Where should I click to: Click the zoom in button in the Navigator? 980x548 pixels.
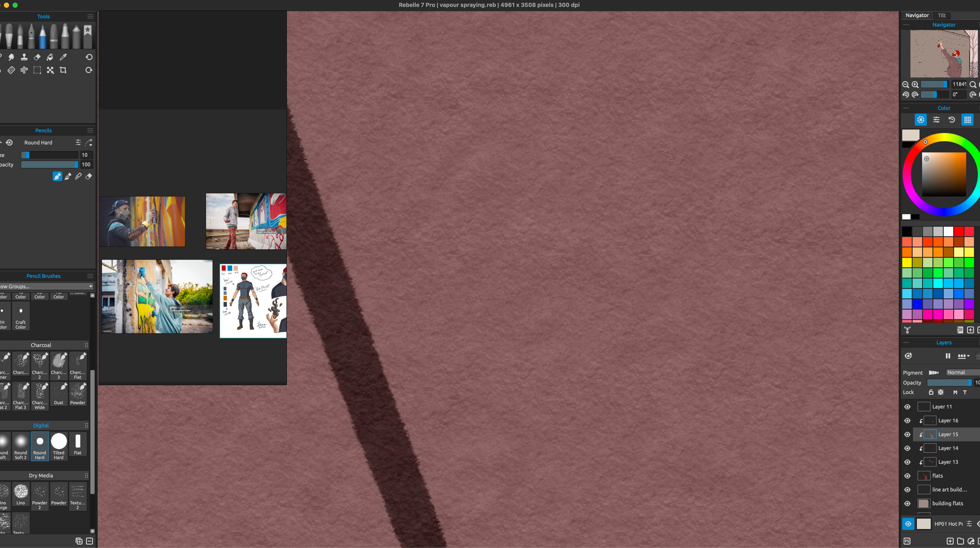pyautogui.click(x=915, y=84)
